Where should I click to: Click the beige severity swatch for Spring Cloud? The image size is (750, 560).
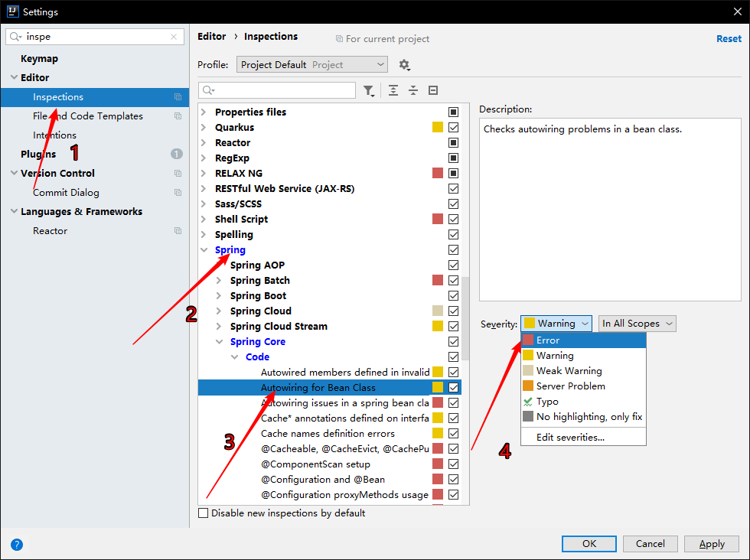pos(438,311)
